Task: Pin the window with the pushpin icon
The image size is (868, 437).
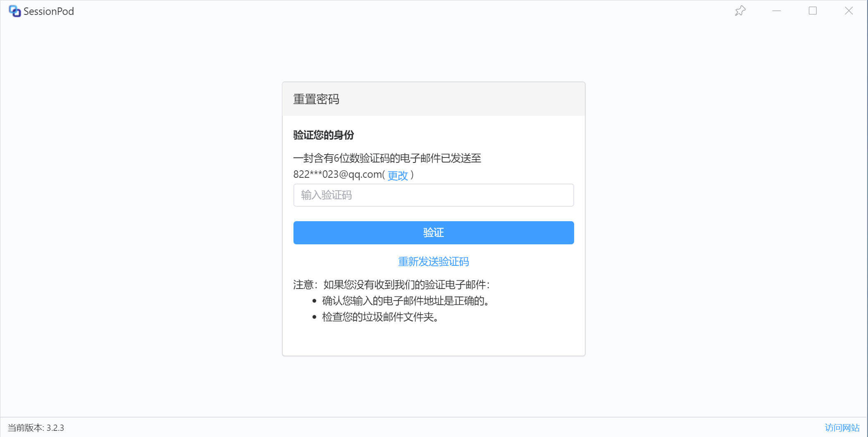Action: tap(740, 11)
